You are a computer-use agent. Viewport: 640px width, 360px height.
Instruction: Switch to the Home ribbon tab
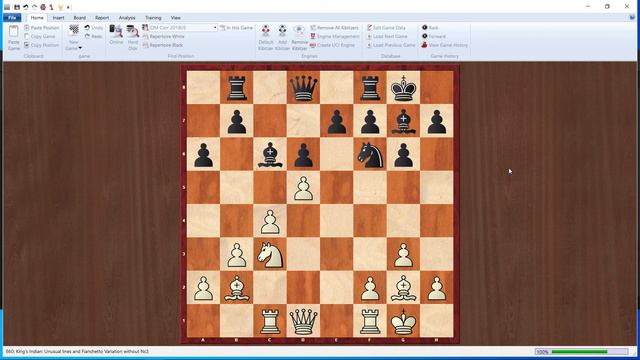(x=37, y=18)
